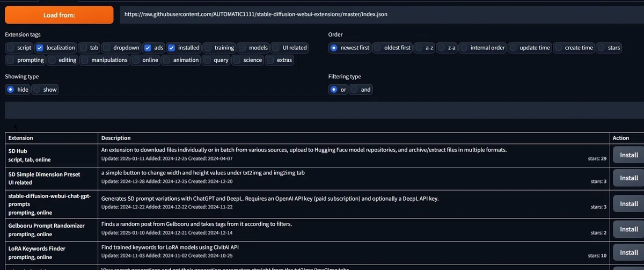Install the SD Hub extension
Viewport: 644px width, 270px height.
click(628, 155)
